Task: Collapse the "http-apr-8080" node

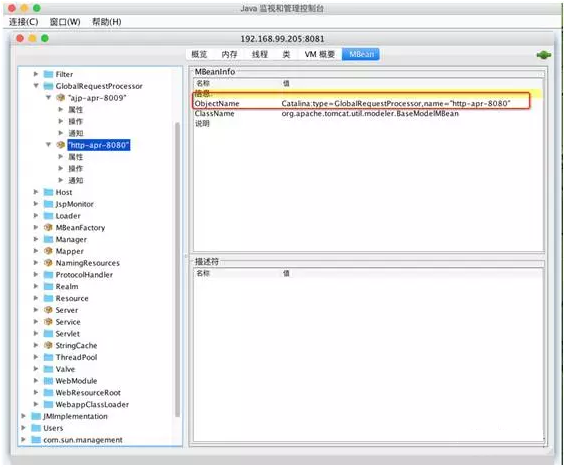Action: (x=48, y=145)
